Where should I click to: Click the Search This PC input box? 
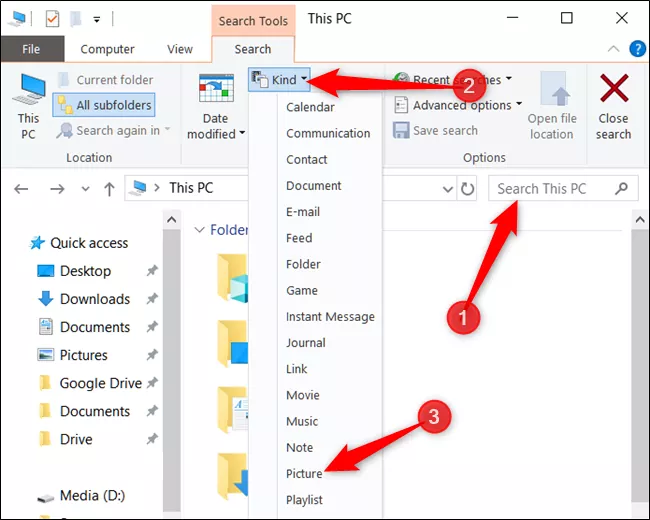[553, 188]
